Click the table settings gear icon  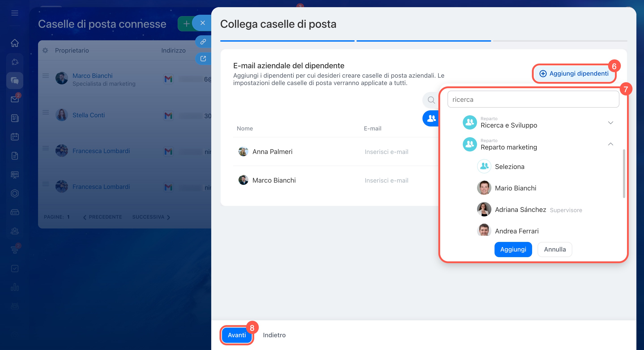45,51
